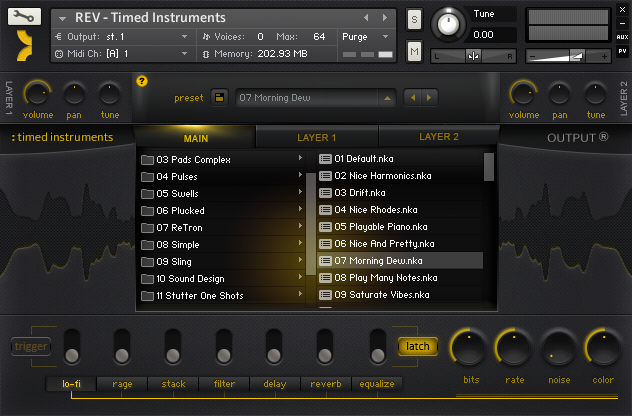Toggle the latch button
This screenshot has height=416, width=632.
click(418, 347)
